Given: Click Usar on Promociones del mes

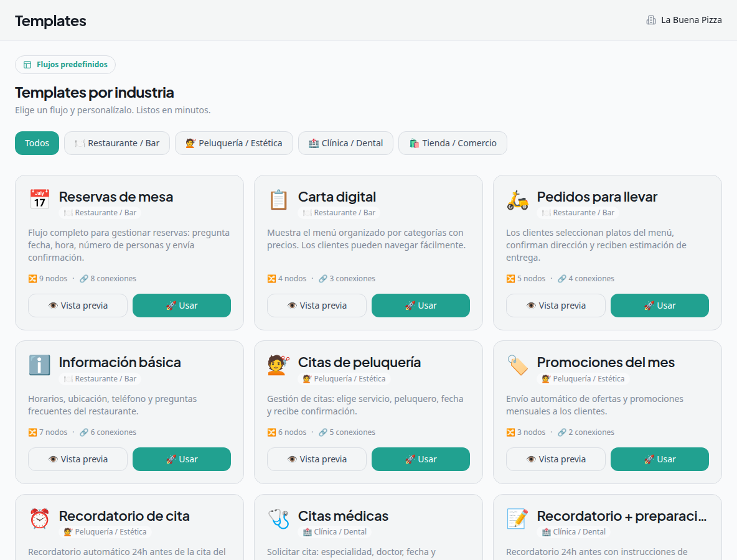Looking at the screenshot, I should point(659,459).
